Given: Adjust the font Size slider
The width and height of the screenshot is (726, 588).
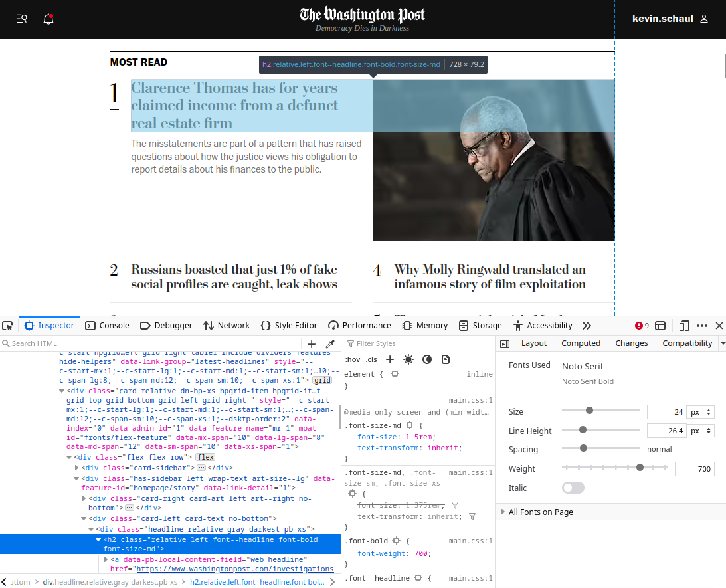Looking at the screenshot, I should 600,411.
